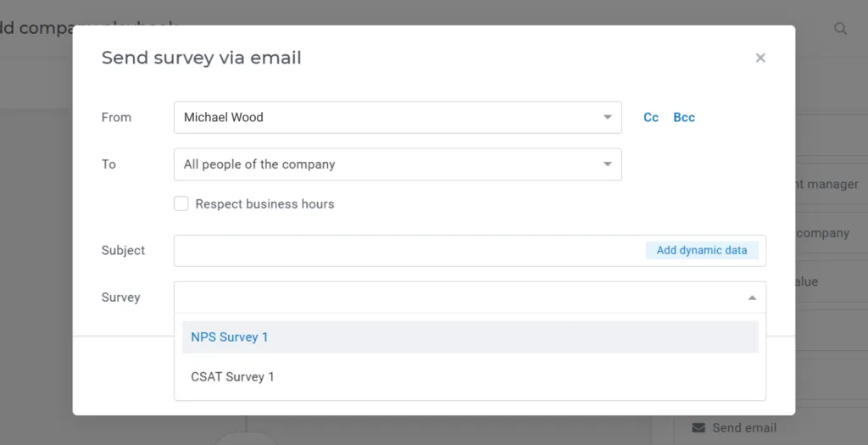Screen dimensions: 868x445
Task: Click the Cc link
Action: (651, 117)
